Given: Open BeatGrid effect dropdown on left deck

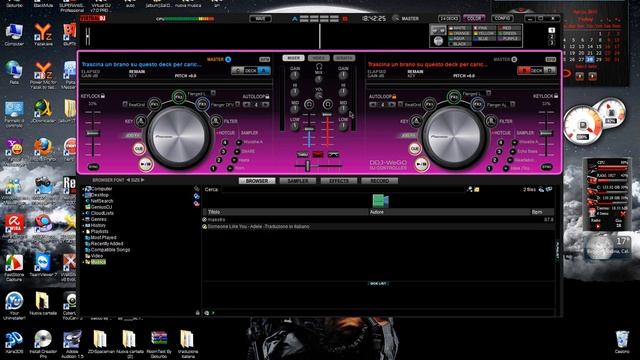Looking at the screenshot, I should [125, 104].
